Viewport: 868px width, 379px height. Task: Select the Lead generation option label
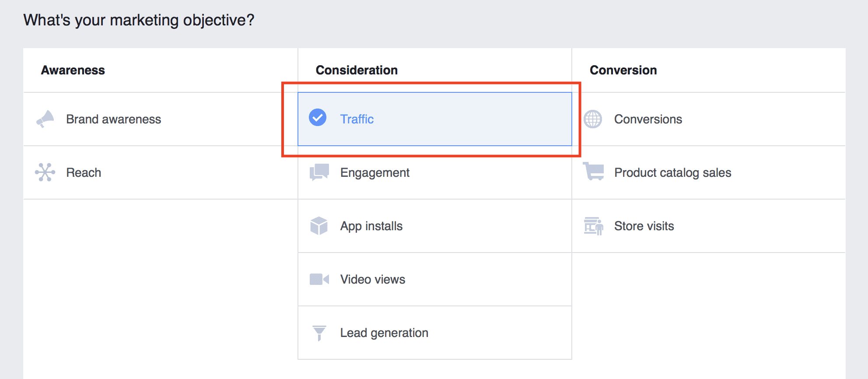[384, 333]
